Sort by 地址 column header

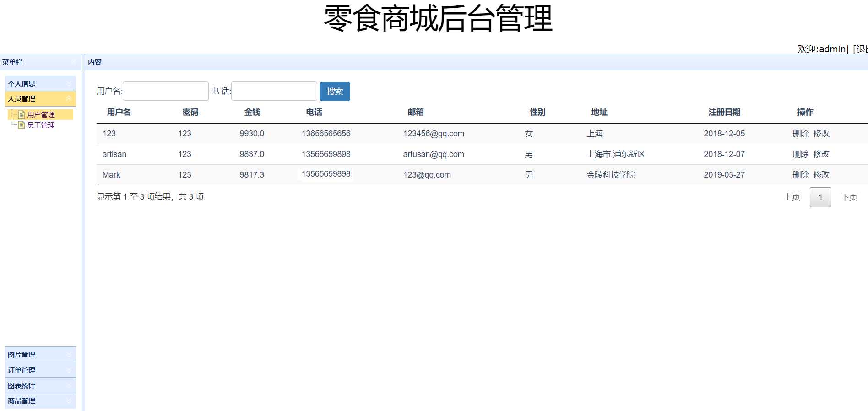[599, 112]
